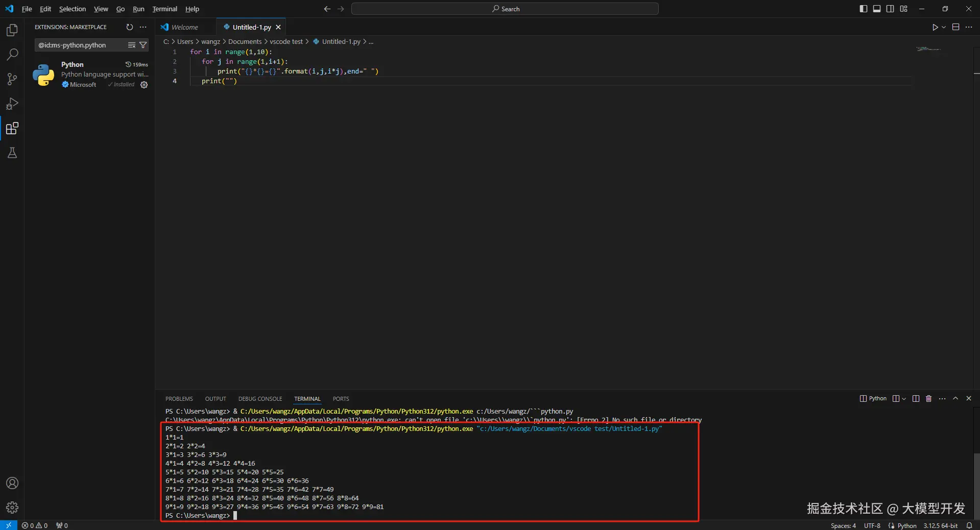Switch to the Welcome tab
The height and width of the screenshot is (530, 980).
click(x=186, y=27)
